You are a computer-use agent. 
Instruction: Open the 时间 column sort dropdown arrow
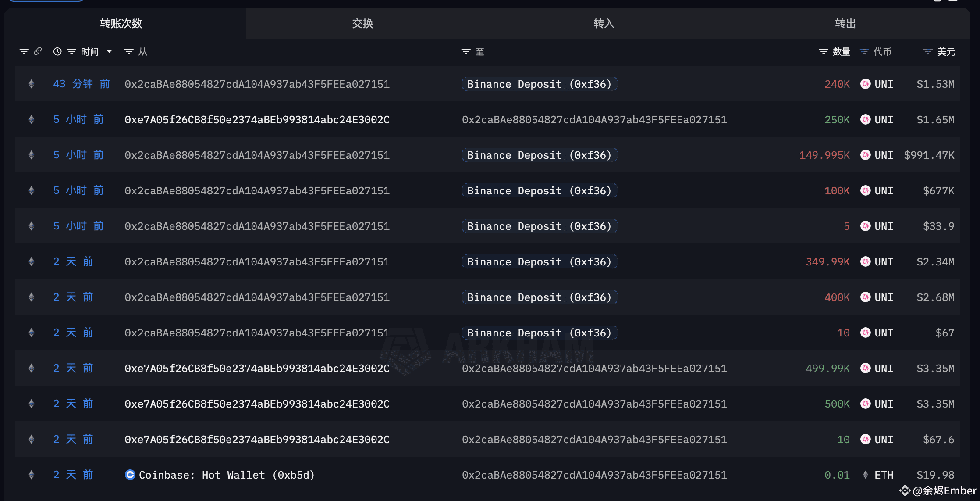click(x=109, y=51)
